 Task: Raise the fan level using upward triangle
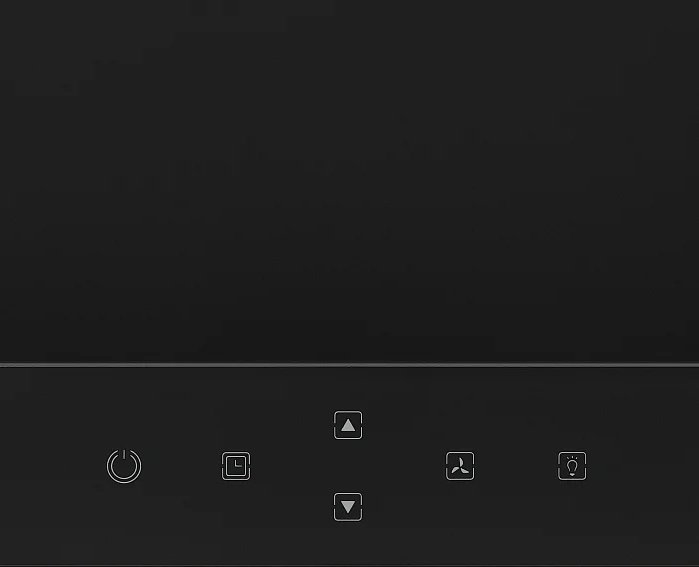[x=348, y=425]
